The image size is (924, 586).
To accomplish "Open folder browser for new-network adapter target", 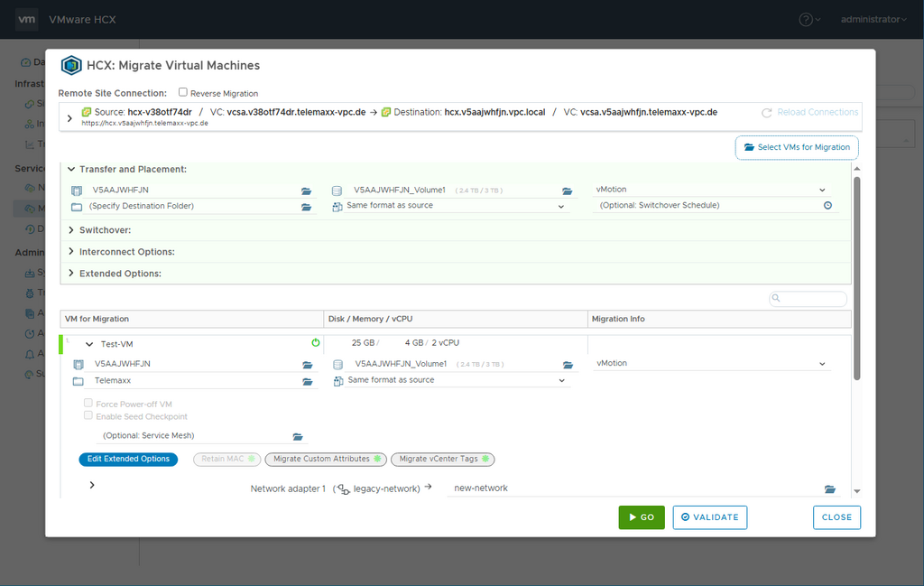I will (829, 489).
